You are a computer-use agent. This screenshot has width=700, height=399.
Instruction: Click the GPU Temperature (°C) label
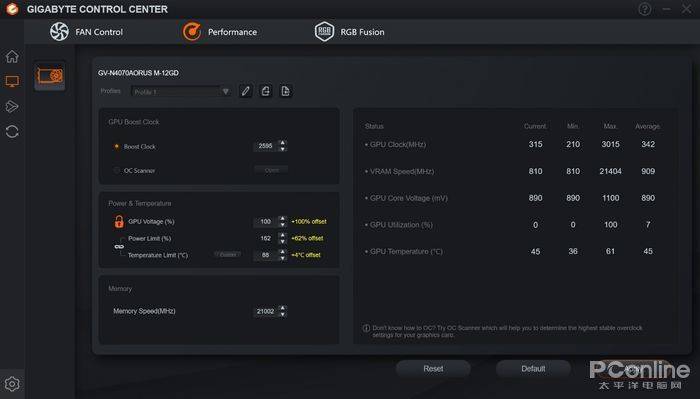tap(406, 252)
